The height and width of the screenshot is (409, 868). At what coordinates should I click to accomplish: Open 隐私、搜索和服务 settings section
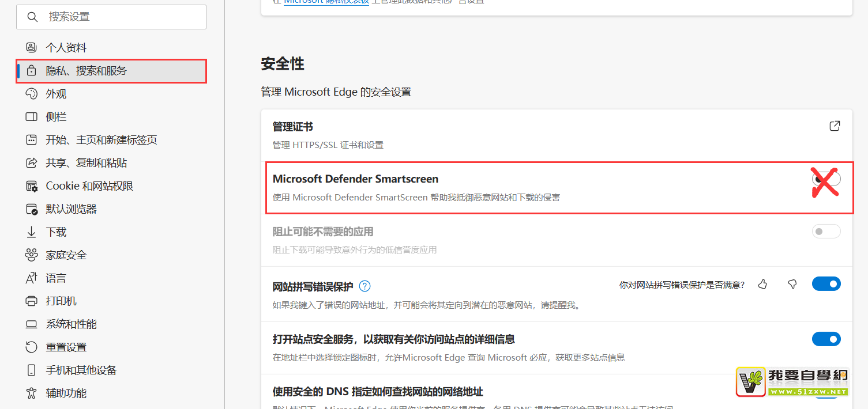coord(87,71)
